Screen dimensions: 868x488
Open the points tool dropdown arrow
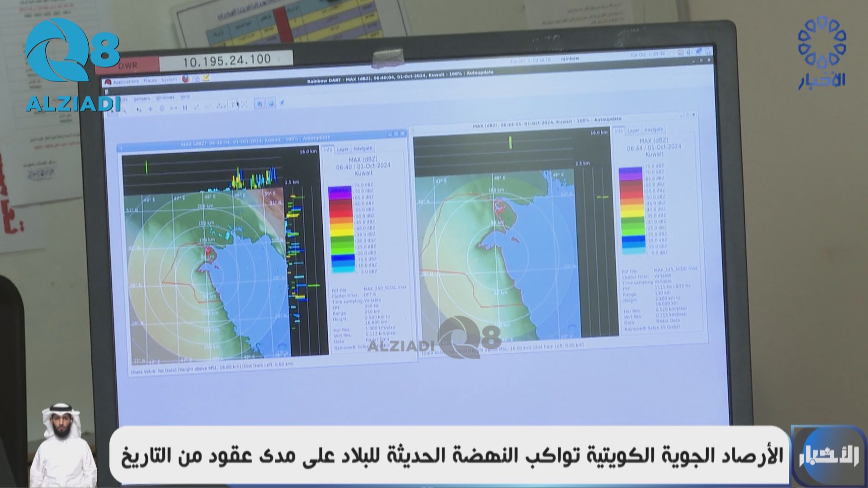click(x=224, y=106)
